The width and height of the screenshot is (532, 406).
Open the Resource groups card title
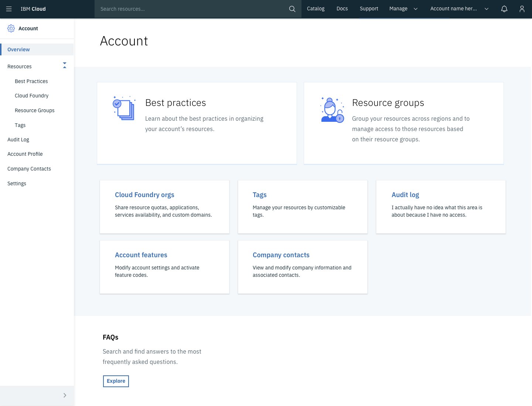(x=388, y=103)
